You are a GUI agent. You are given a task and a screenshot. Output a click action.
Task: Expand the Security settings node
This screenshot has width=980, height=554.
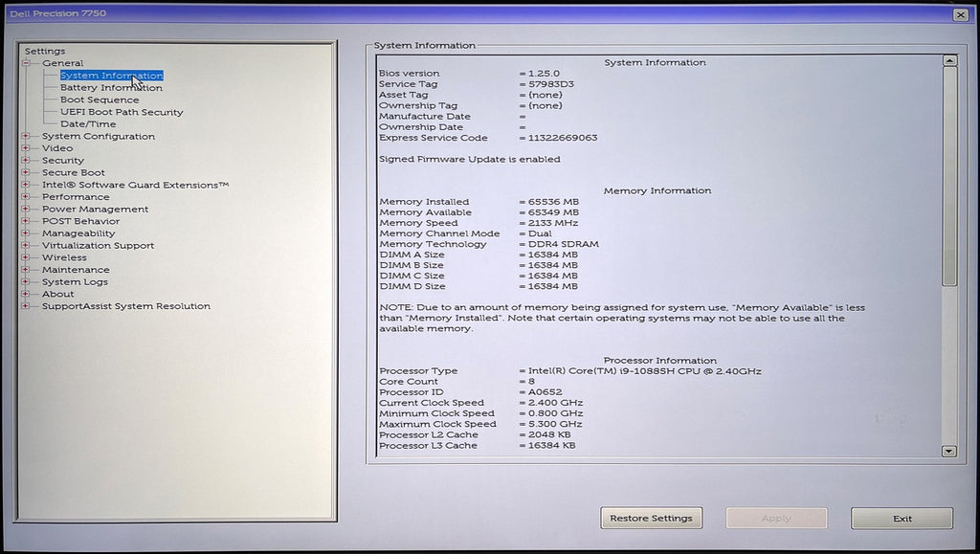[x=26, y=161]
